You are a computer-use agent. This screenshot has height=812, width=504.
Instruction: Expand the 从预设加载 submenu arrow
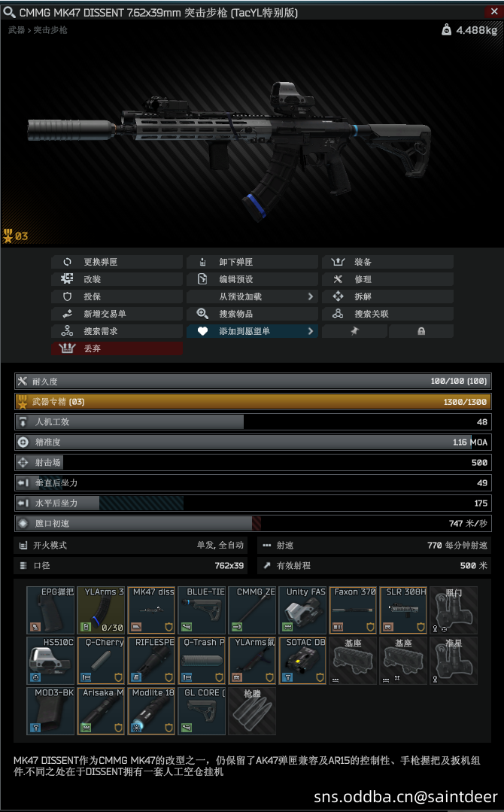[311, 297]
